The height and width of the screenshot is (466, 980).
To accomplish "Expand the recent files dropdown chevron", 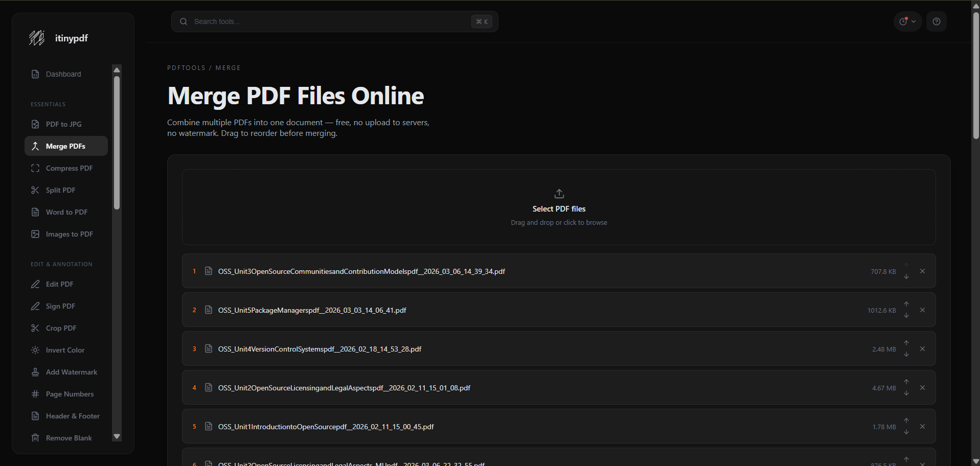I will [x=915, y=21].
